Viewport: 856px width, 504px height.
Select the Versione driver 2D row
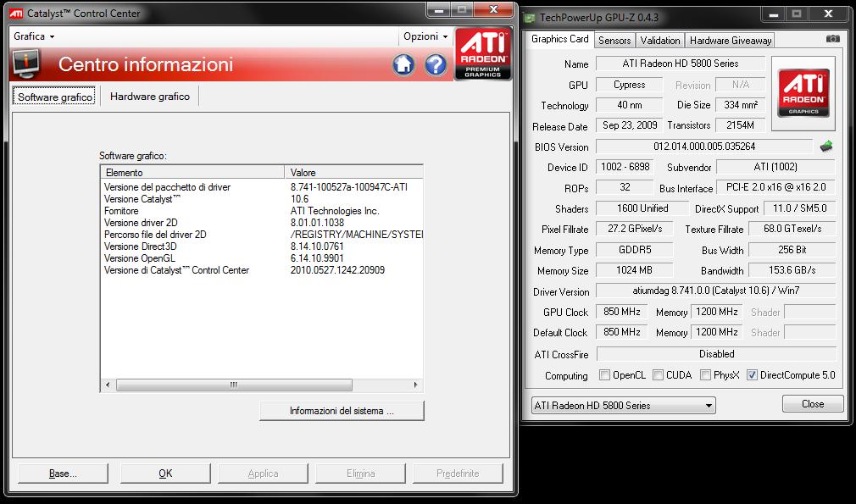point(262,223)
